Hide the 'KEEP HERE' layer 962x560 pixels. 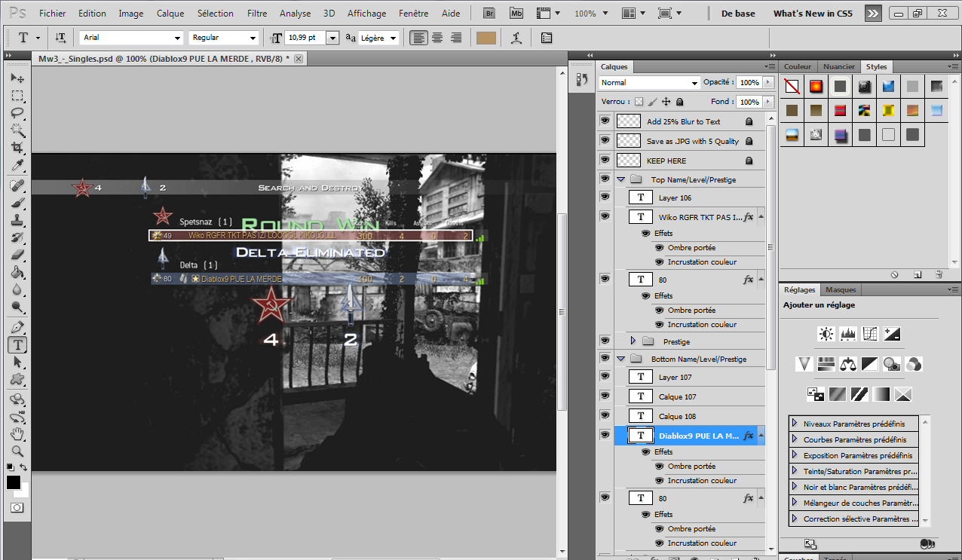pyautogui.click(x=605, y=160)
